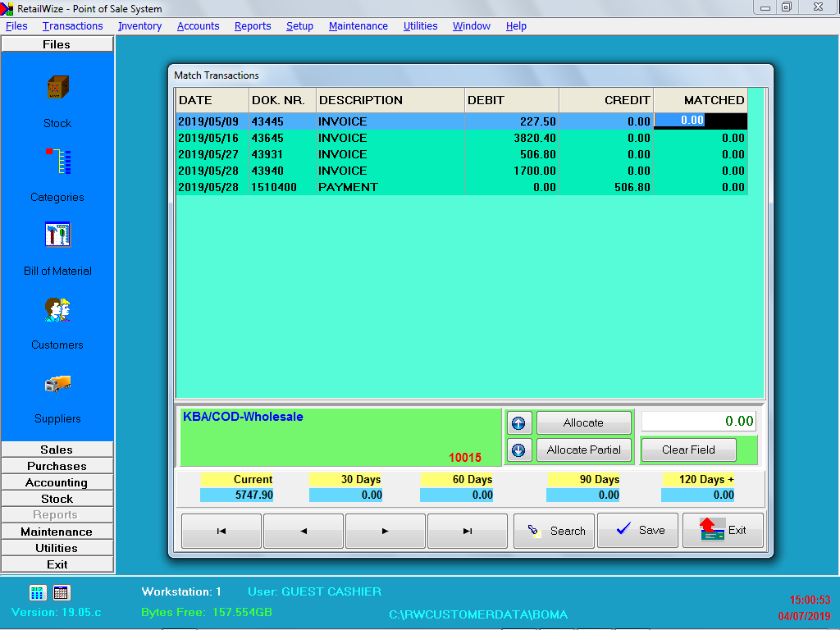
Task: Click the Allocate Partial button
Action: click(x=583, y=450)
